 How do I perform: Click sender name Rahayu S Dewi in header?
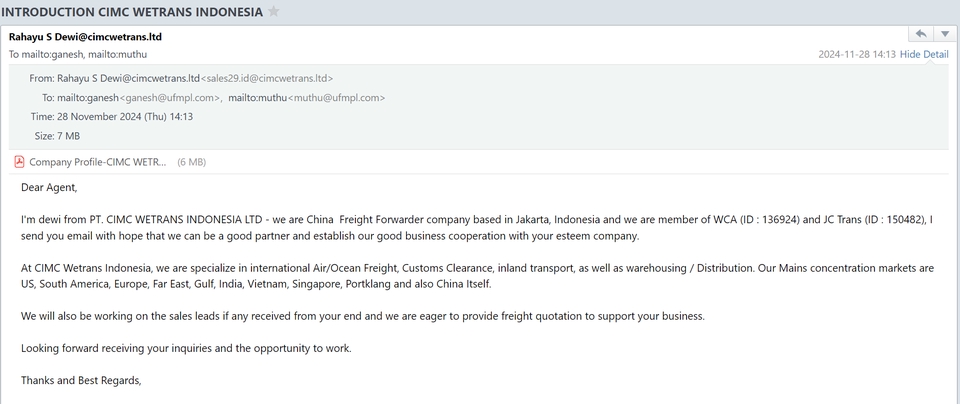pos(85,37)
